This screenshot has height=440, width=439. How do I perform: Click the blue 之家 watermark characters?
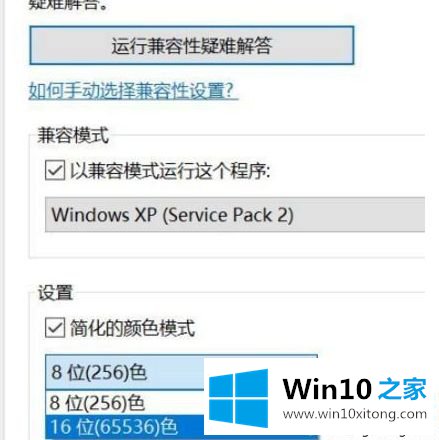(x=402, y=389)
